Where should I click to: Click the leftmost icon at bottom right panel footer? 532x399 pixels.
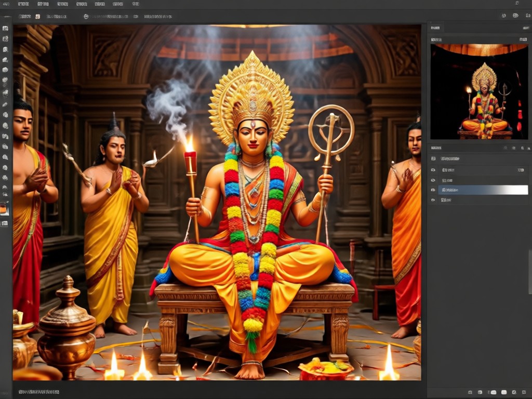pos(470,392)
